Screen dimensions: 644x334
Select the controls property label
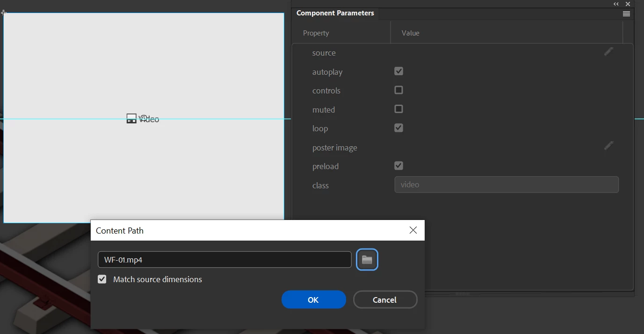click(326, 91)
